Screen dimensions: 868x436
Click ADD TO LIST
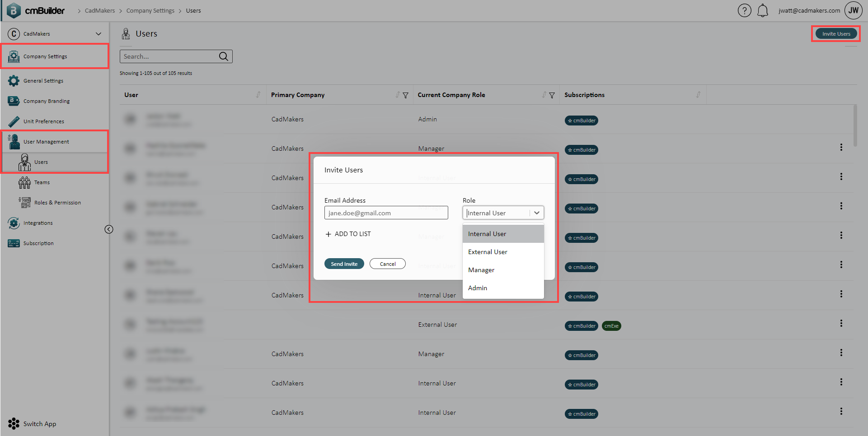(x=348, y=234)
